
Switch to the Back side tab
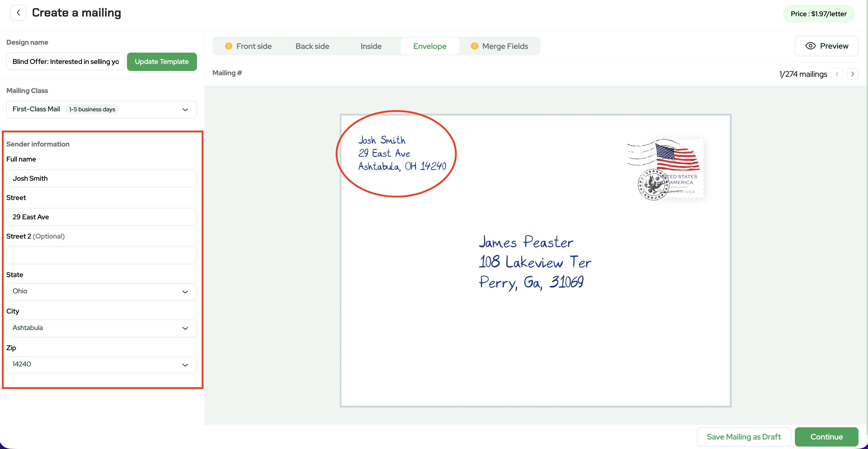tap(312, 46)
